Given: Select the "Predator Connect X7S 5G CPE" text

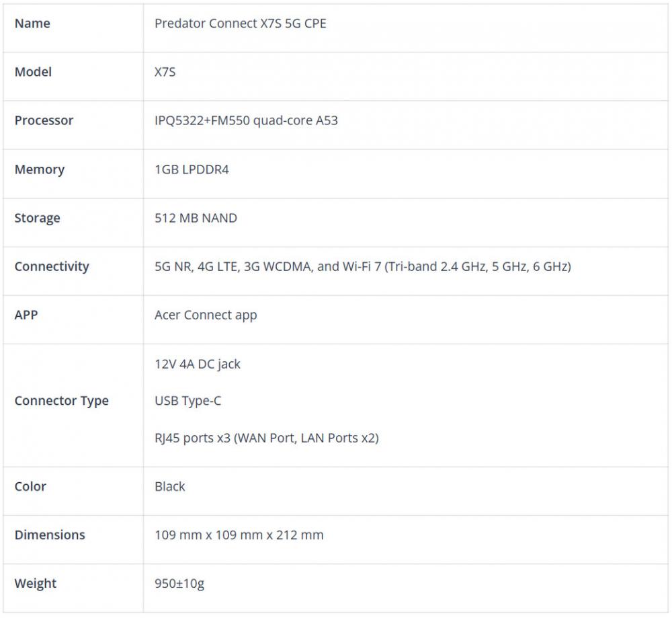Looking at the screenshot, I should point(240,24).
